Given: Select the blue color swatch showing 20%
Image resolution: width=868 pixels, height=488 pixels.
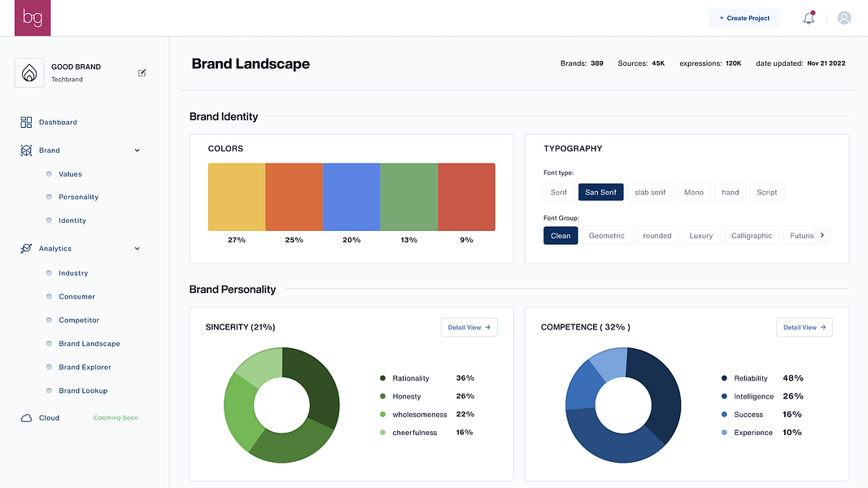Looking at the screenshot, I should pyautogui.click(x=351, y=197).
